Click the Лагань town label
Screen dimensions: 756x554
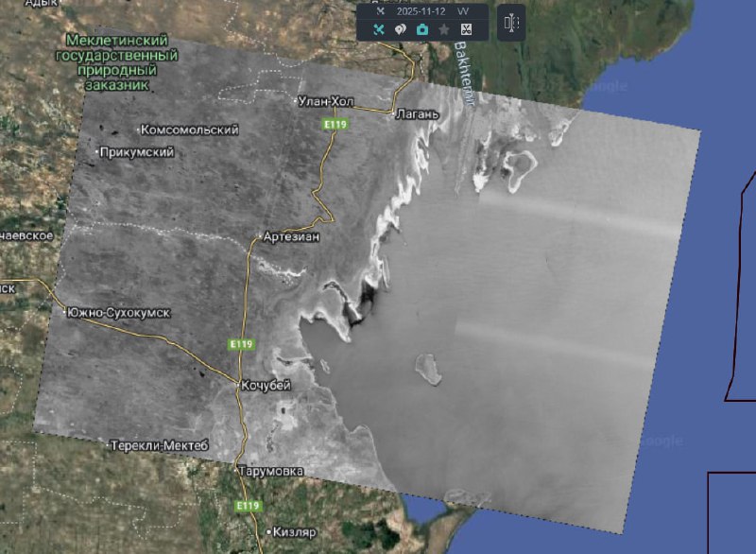[417, 114]
